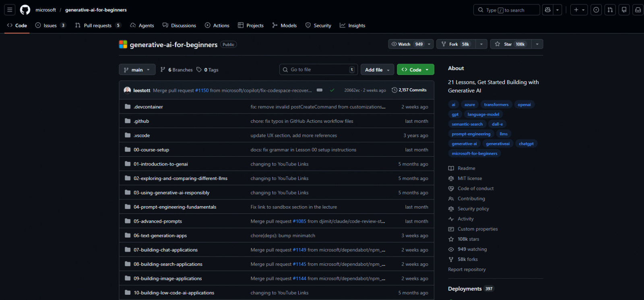Expand the Add file dropdown
The width and height of the screenshot is (644, 300).
pos(377,70)
